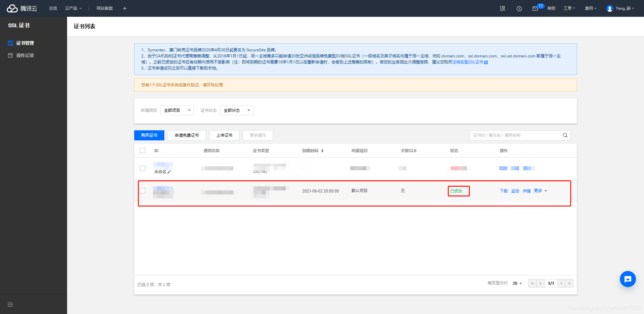Go to next page arrow
The height and width of the screenshot is (314, 644).
[x=561, y=283]
